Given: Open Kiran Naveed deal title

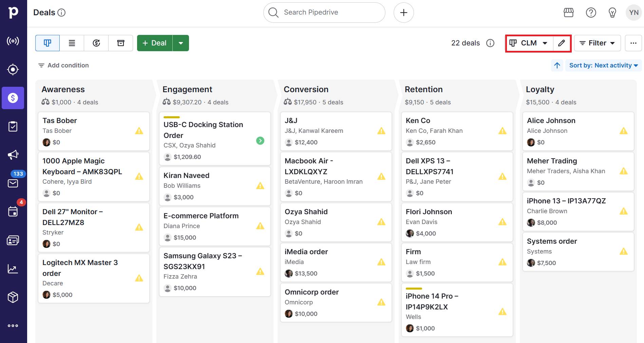Looking at the screenshot, I should (186, 176).
